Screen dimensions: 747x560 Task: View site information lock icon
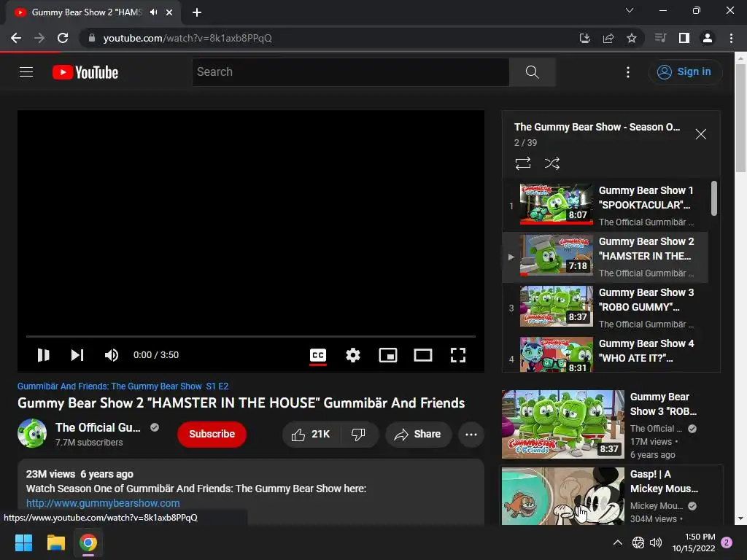coord(92,38)
